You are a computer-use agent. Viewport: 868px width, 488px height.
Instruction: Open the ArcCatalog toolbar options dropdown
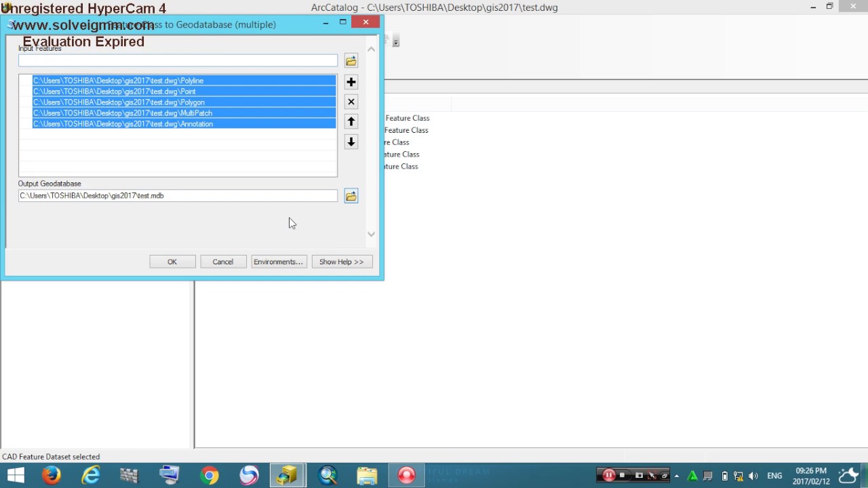coord(396,42)
